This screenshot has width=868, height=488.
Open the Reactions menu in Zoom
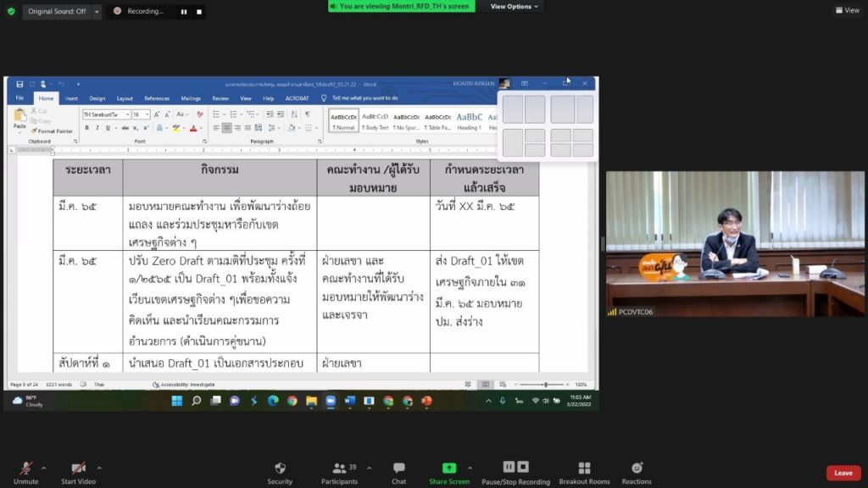tap(637, 474)
